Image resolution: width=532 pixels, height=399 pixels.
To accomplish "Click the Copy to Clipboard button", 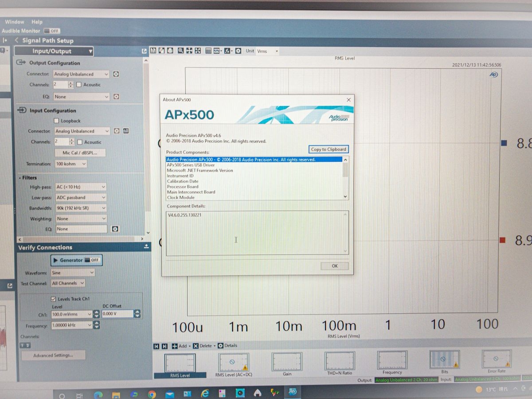I will (x=328, y=149).
